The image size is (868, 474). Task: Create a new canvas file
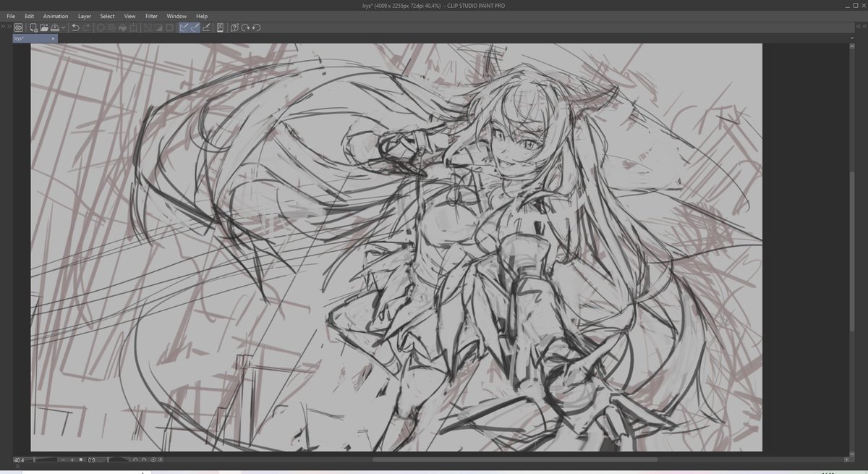[34, 27]
